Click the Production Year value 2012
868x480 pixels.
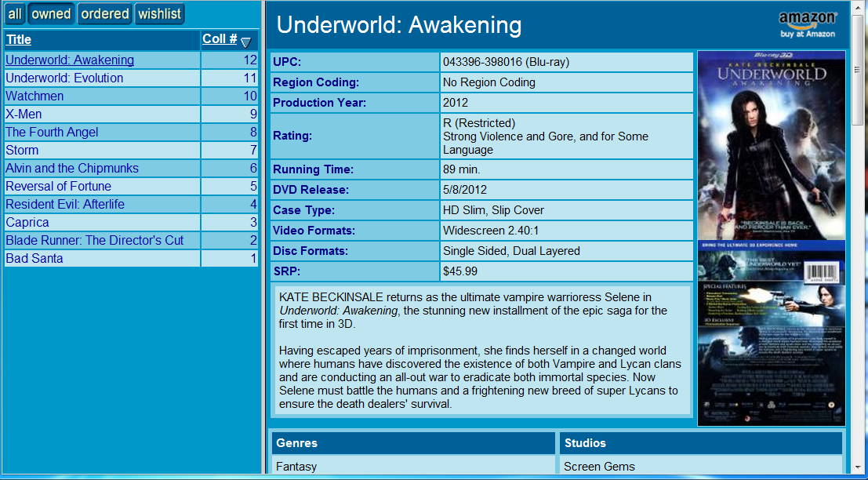coord(455,103)
